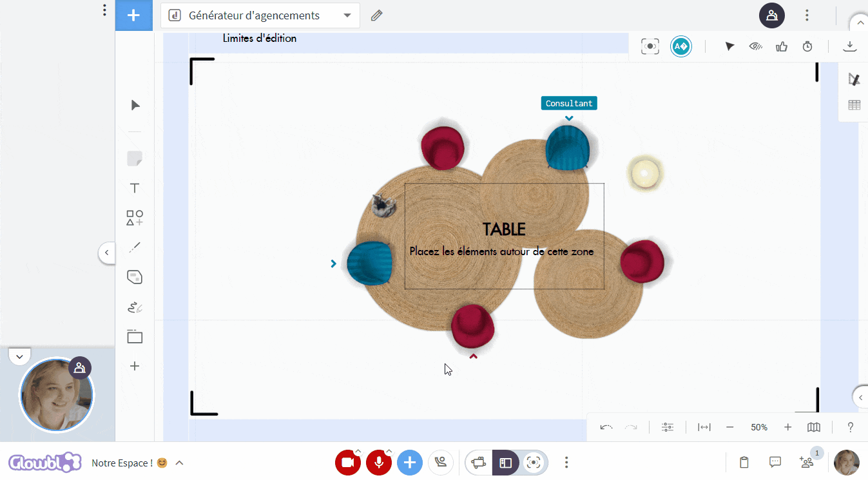Collapse the left side panel arrow

(x=107, y=253)
